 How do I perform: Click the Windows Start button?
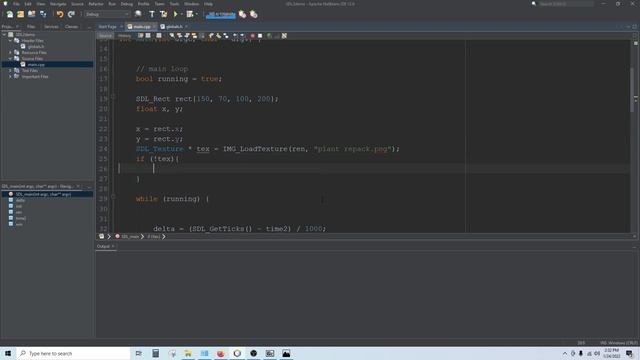(x=8, y=353)
